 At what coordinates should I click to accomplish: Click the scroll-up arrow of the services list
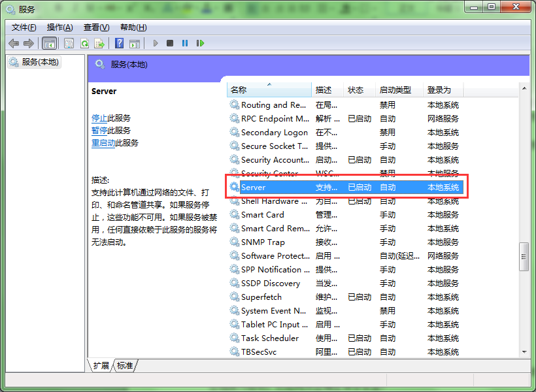pos(524,88)
